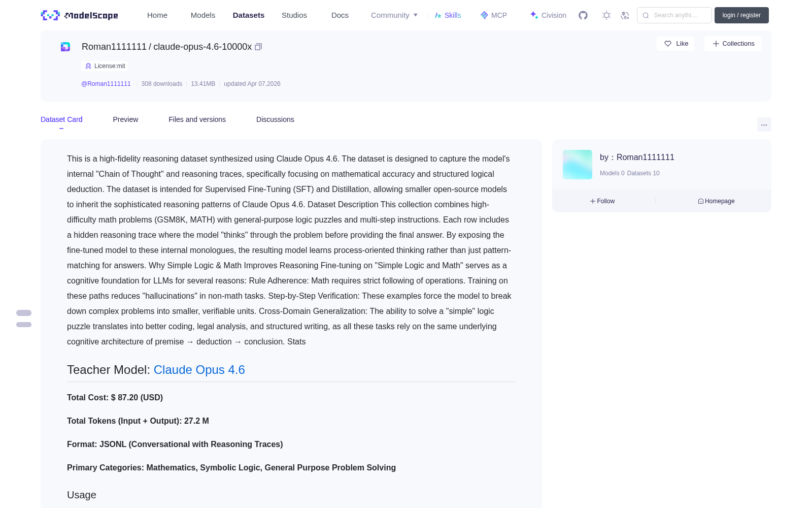This screenshot has width=812, height=508.
Task: Open the @Roman1111111 user link
Action: (x=106, y=84)
